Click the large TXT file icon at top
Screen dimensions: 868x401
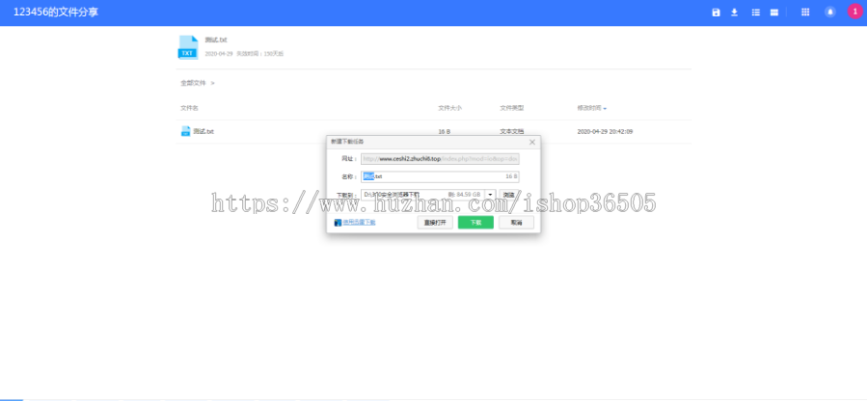[188, 47]
